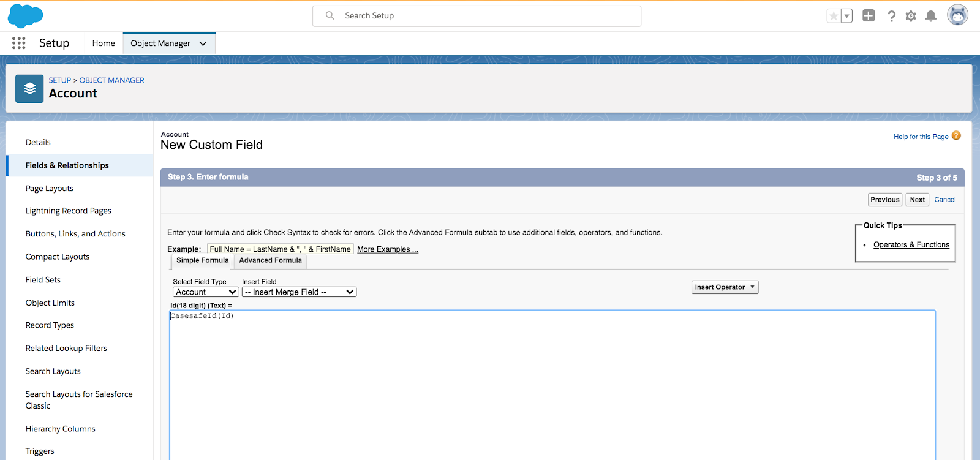The height and width of the screenshot is (460, 980).
Task: Click the Salesforce cloud logo
Action: (x=25, y=16)
